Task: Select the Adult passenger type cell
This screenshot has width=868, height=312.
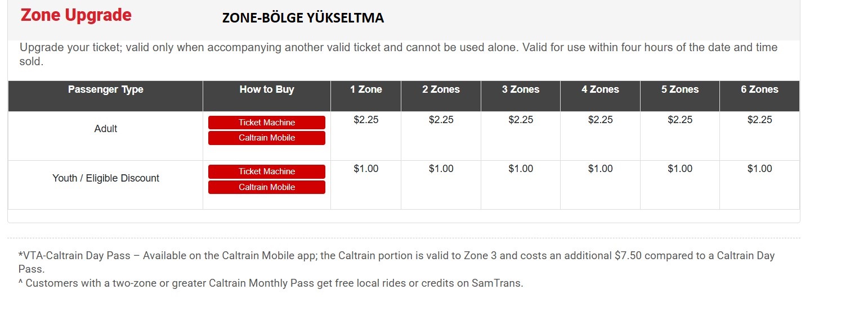Action: pos(105,129)
